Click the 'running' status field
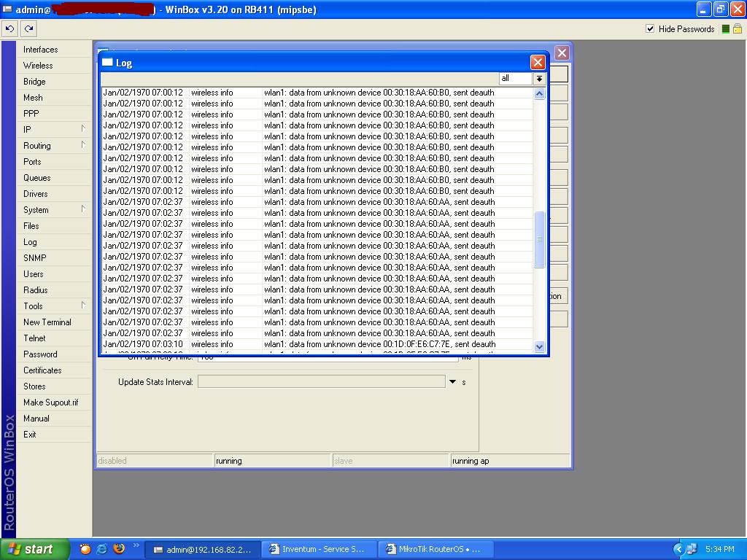This screenshot has height=560, width=747. (273, 461)
